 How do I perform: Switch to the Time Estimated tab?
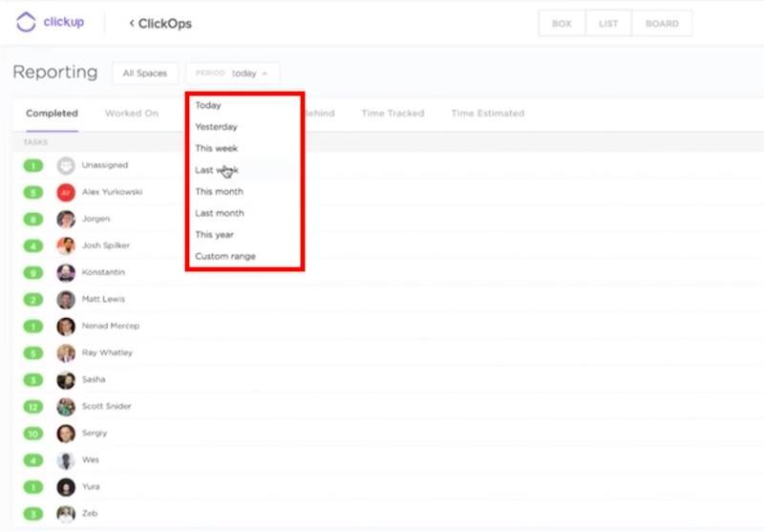pos(488,114)
